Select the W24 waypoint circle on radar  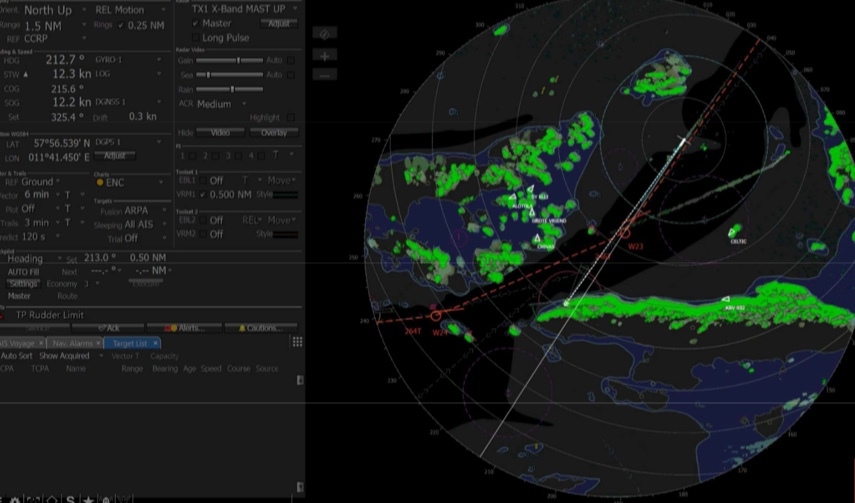pos(435,315)
